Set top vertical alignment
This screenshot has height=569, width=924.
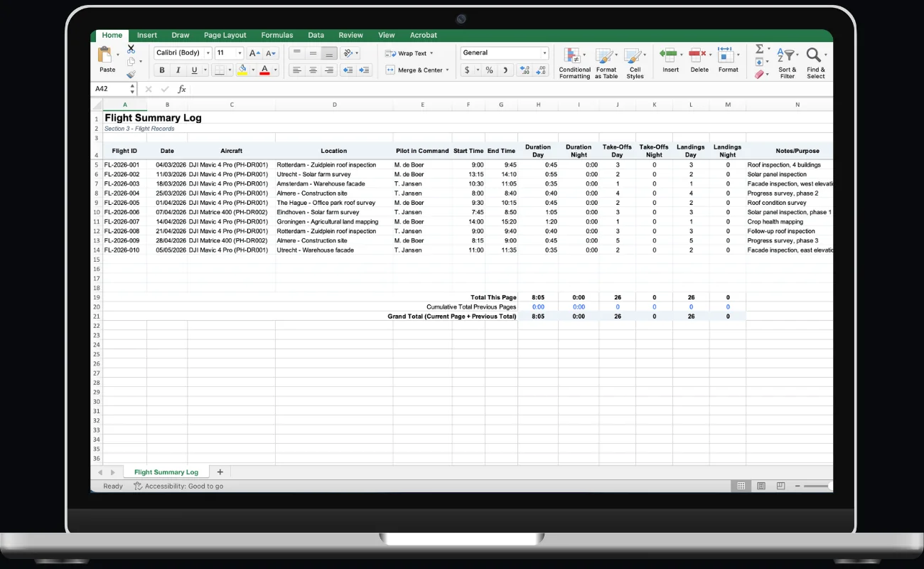[x=297, y=53]
